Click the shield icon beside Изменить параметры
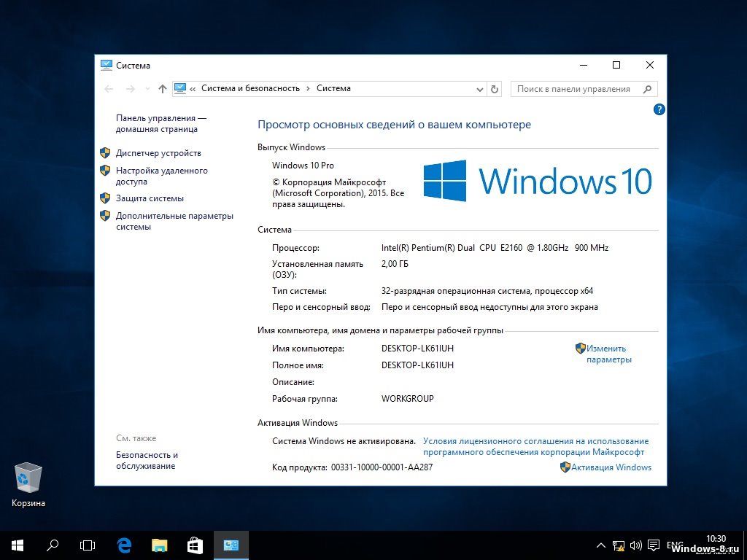The width and height of the screenshot is (747, 560). click(x=580, y=348)
